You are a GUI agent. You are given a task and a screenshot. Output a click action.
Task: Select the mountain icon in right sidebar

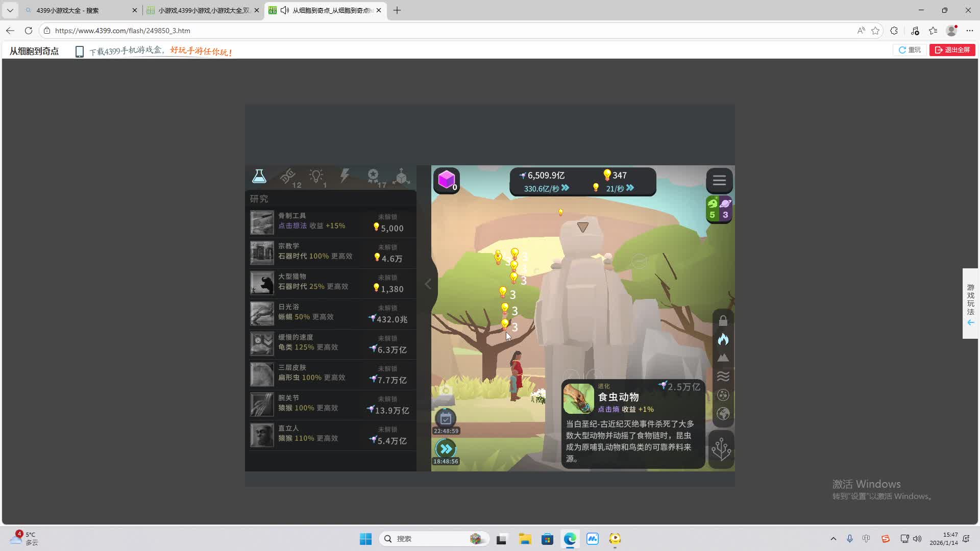723,358
